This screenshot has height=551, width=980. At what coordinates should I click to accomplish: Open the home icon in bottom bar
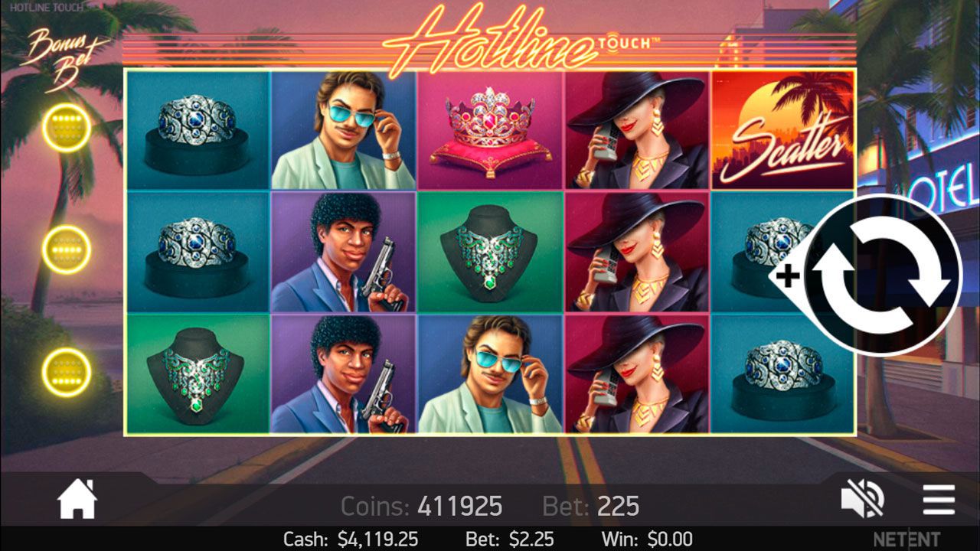[x=77, y=499]
